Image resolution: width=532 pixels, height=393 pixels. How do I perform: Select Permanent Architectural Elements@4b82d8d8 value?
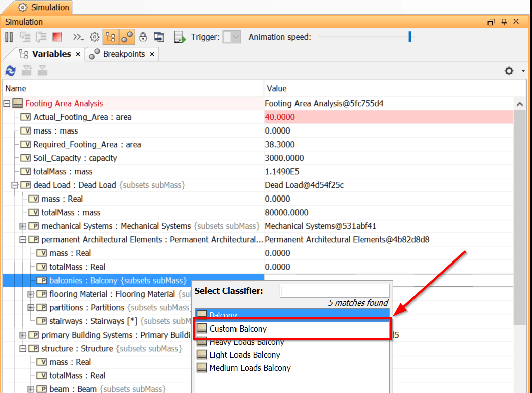click(389, 240)
